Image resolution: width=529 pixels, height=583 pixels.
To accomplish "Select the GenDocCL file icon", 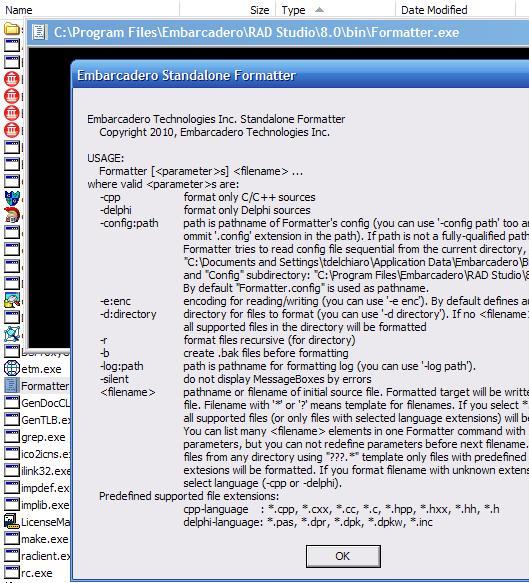I will click(12, 403).
